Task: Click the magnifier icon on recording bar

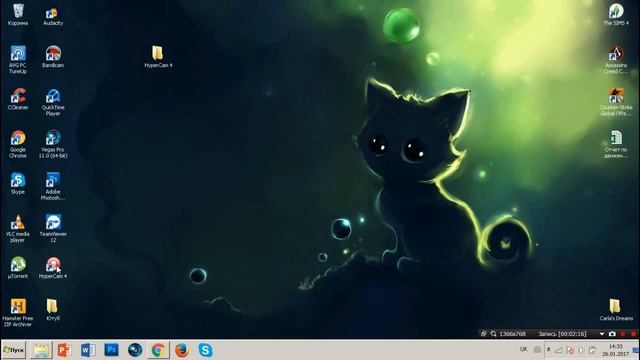Action: click(493, 334)
